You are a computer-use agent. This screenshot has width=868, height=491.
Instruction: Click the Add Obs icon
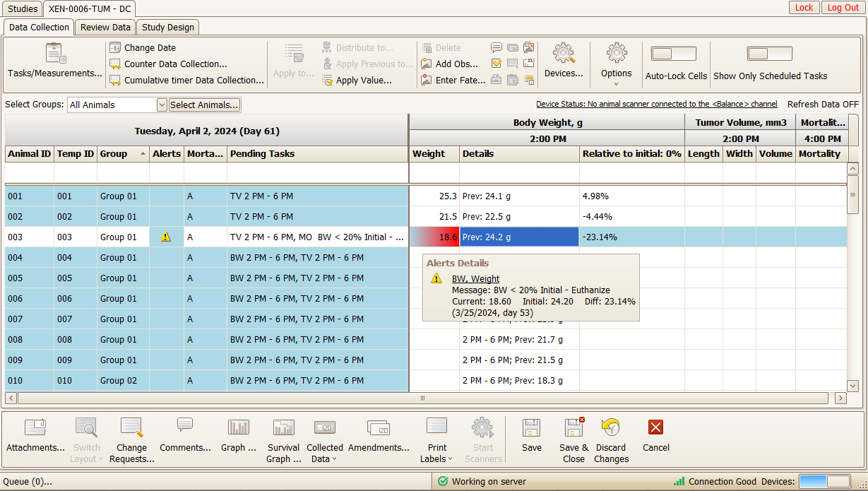click(x=427, y=64)
